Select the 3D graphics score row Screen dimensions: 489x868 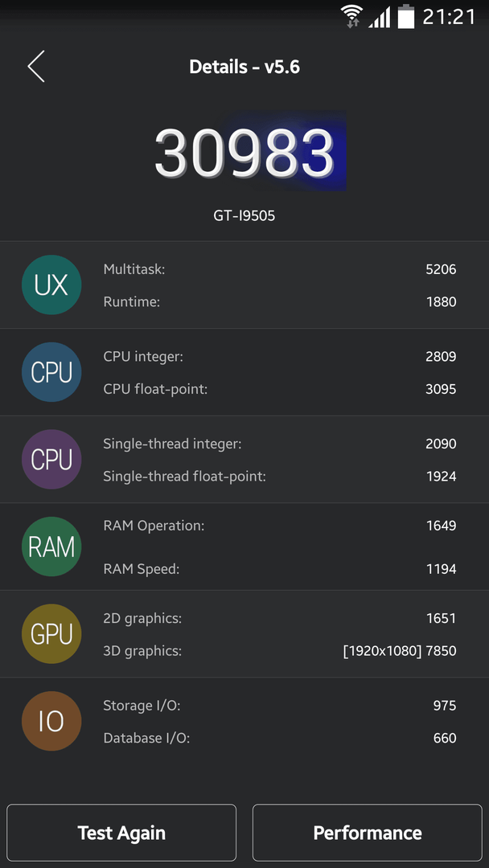tap(280, 650)
